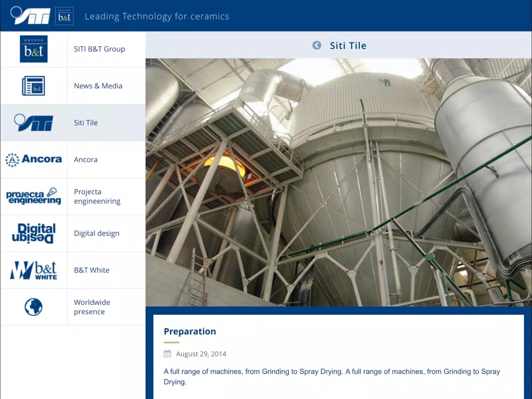Click the b&t White logo icon
The height and width of the screenshot is (399, 532).
(34, 270)
